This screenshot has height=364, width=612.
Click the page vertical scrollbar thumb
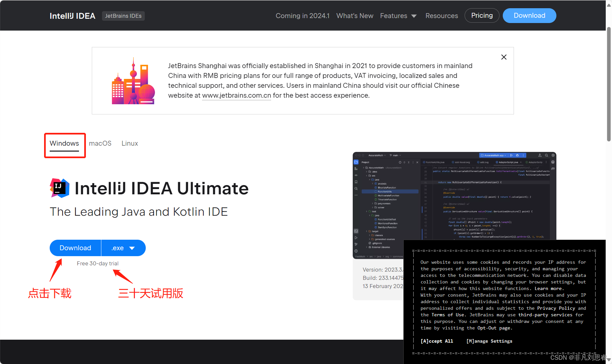[x=609, y=84]
